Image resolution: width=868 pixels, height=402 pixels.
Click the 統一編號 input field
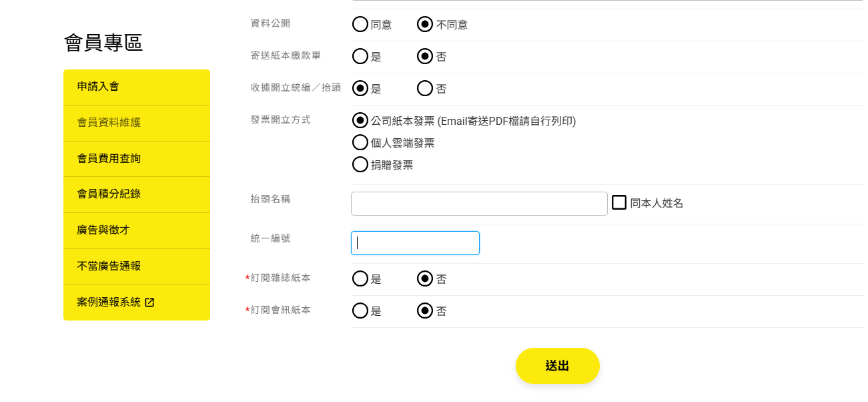(415, 243)
